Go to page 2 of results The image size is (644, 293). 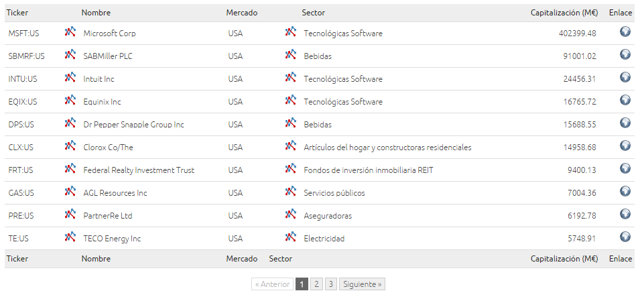pos(316,284)
